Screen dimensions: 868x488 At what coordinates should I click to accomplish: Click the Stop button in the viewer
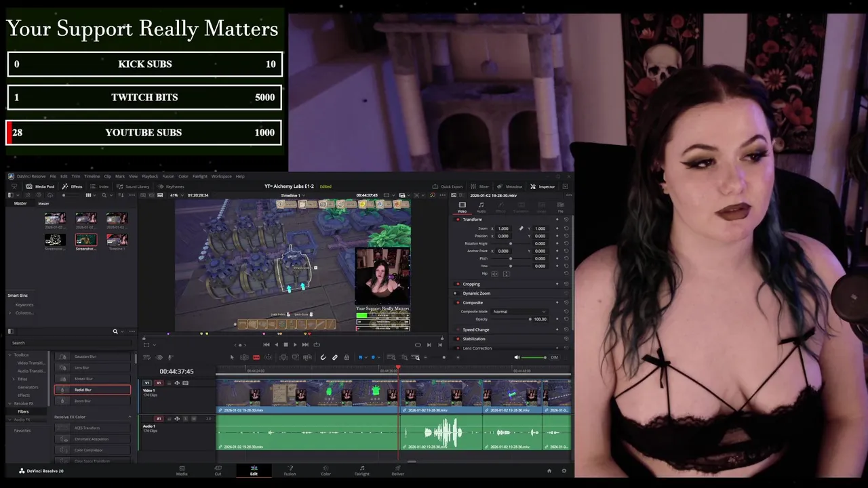pyautogui.click(x=285, y=344)
